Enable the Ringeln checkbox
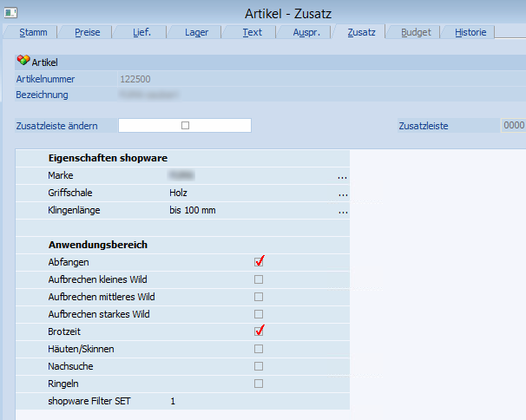Image resolution: width=526 pixels, height=420 pixels. (259, 384)
